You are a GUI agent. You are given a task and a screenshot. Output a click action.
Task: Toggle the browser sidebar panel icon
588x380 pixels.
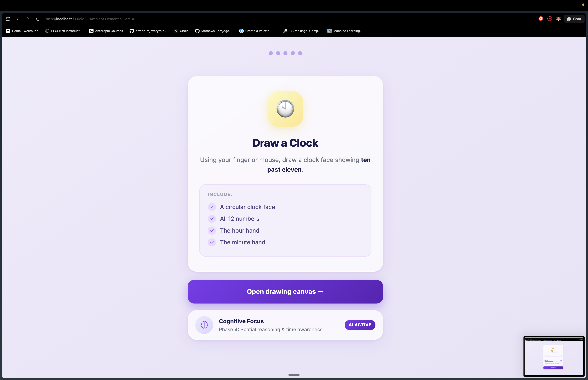tap(8, 19)
